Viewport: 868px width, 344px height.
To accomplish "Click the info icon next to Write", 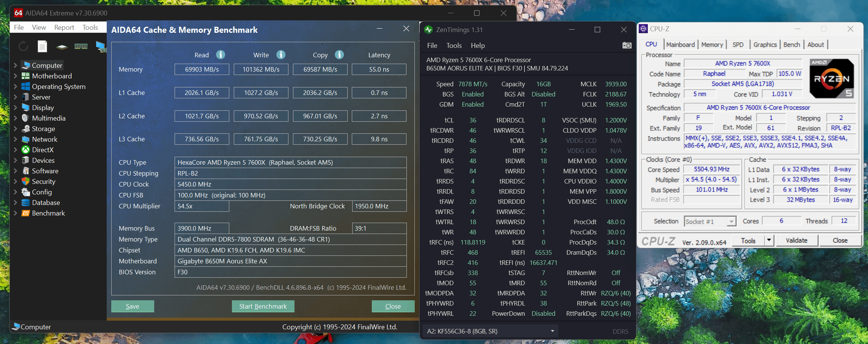I will tap(281, 55).
